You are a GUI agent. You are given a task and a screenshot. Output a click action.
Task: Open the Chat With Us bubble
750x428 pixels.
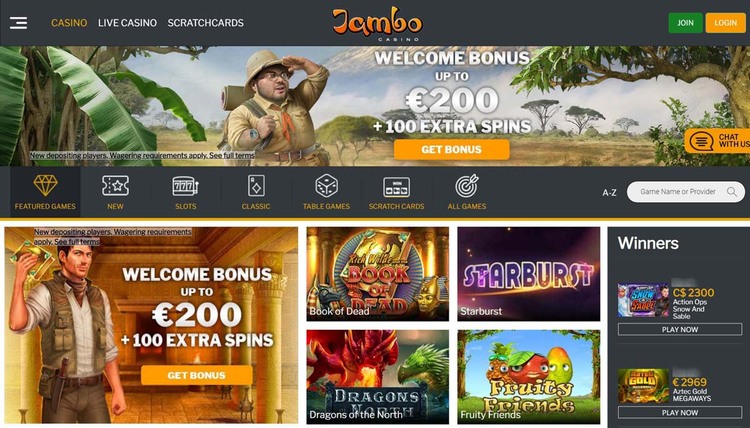pos(717,141)
